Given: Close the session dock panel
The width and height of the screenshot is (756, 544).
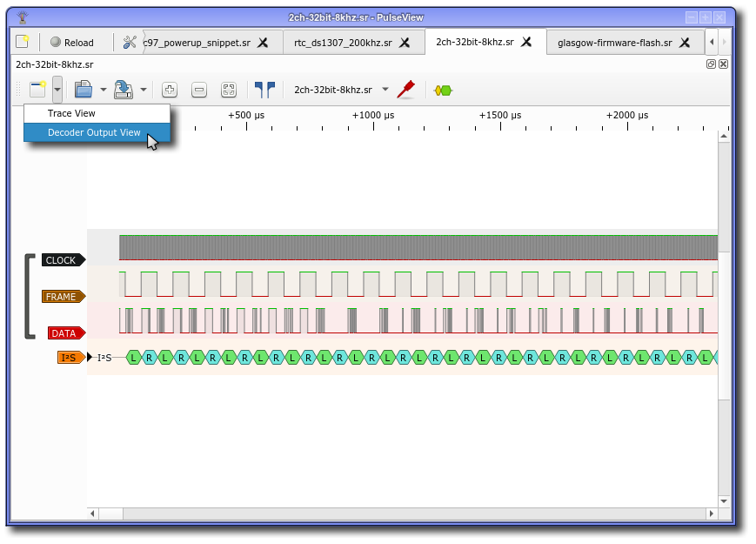Looking at the screenshot, I should pos(723,64).
